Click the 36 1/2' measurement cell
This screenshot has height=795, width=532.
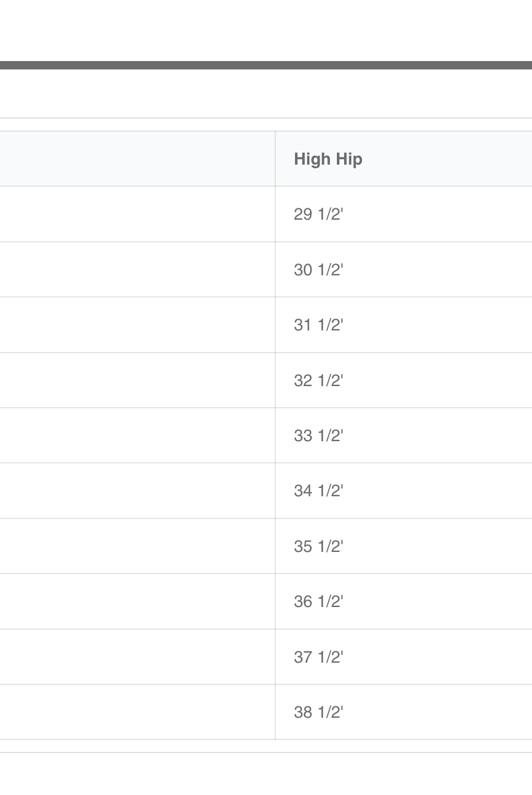[318, 602]
